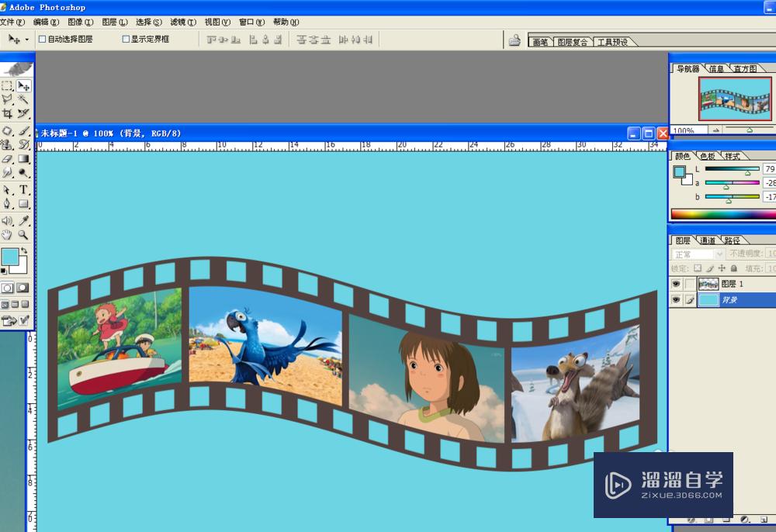Screen dimensions: 776x532
Task: Switch to Standard edit mode button
Action: pyautogui.click(x=8, y=288)
